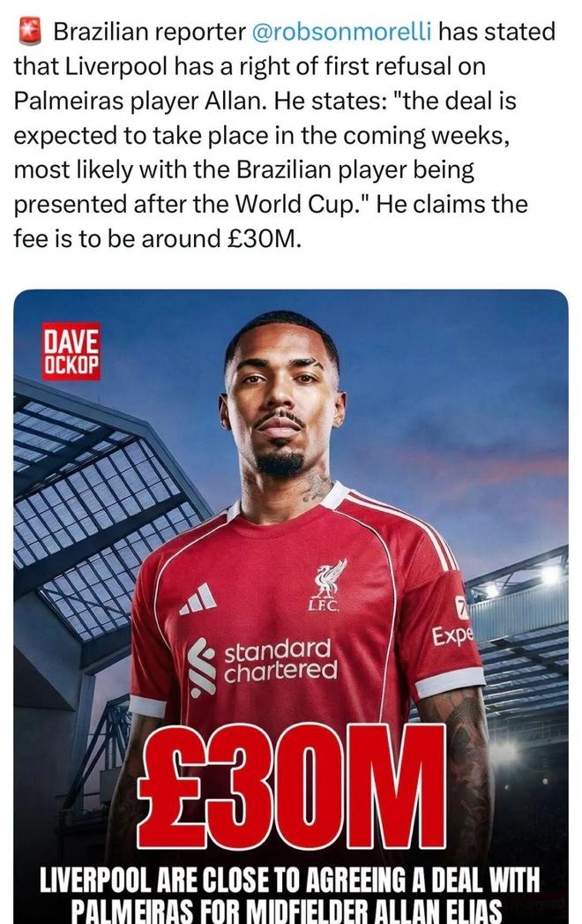Click the neck tattoo on the player
The width and height of the screenshot is (582, 924).
[x=317, y=486]
